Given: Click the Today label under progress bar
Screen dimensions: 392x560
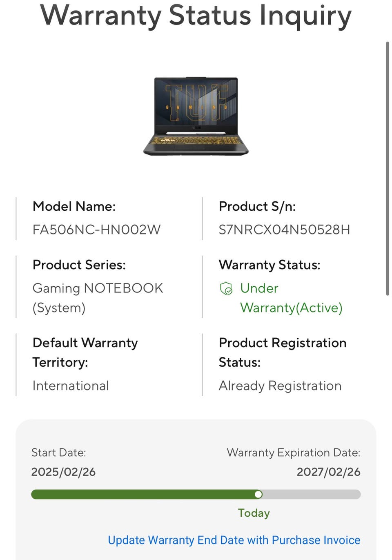Looking at the screenshot, I should click(254, 513).
